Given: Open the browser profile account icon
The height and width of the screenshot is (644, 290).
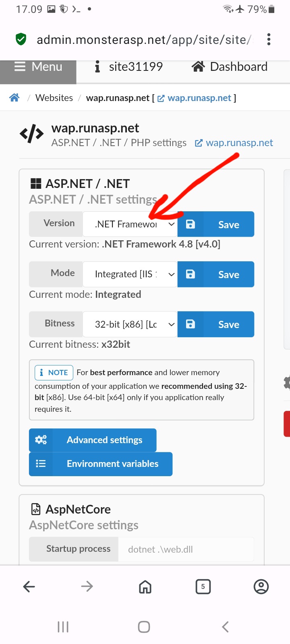Looking at the screenshot, I should click(261, 586).
